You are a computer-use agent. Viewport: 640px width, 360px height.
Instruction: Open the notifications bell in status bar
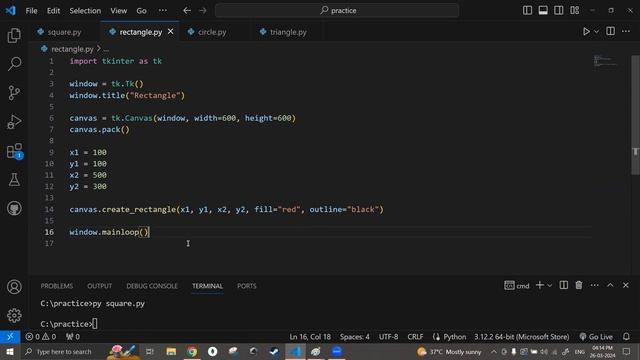[x=626, y=337]
